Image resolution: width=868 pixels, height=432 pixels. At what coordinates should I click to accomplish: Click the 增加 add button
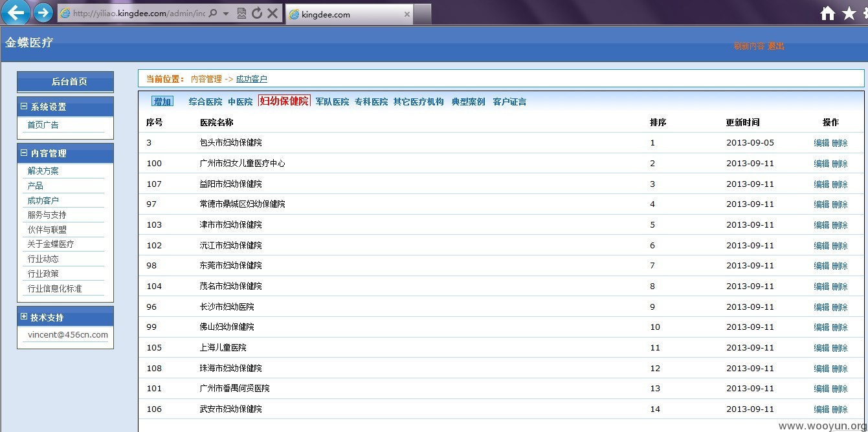coord(162,102)
